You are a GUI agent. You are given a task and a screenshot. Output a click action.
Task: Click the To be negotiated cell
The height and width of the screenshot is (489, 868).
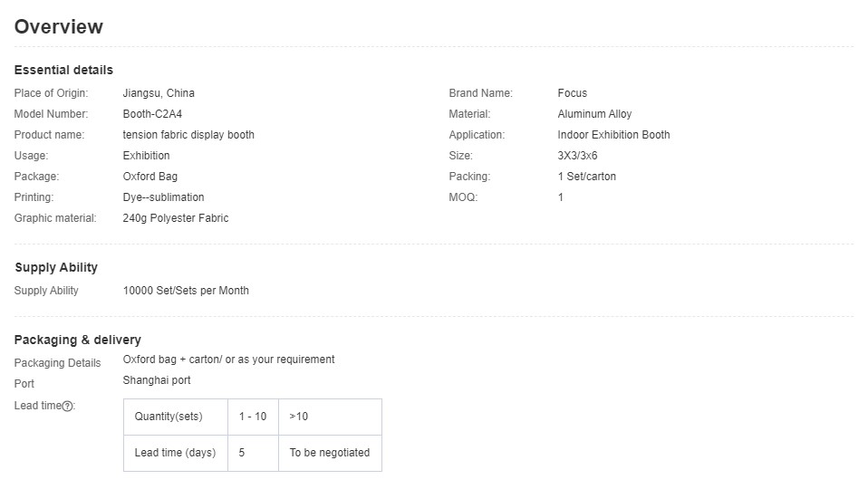330,453
